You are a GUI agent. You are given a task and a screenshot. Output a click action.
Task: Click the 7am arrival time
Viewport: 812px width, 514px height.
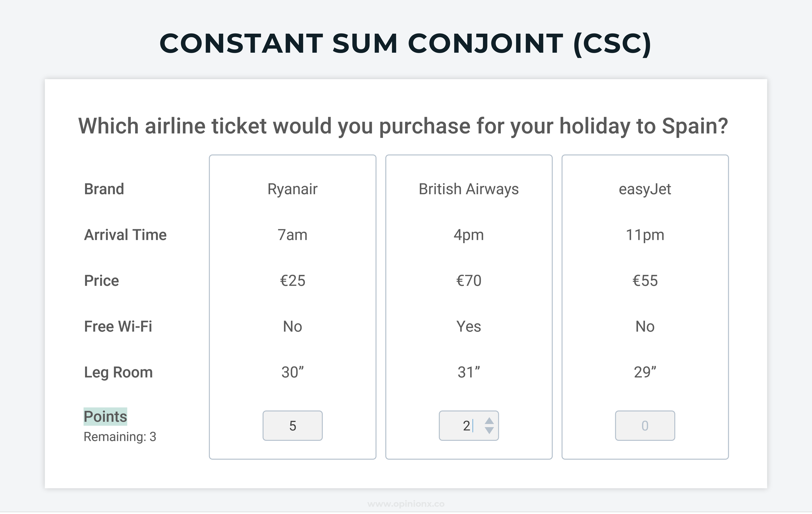coord(292,235)
